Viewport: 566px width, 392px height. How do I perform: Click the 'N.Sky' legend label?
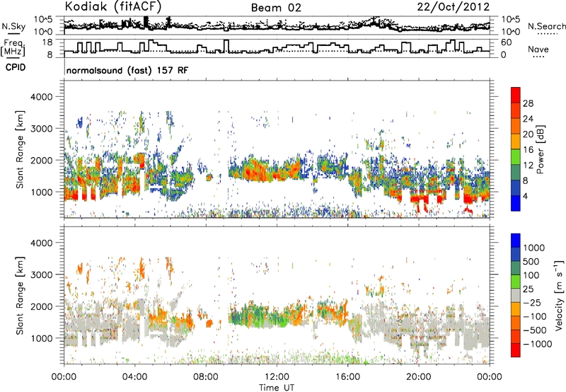[x=13, y=27]
